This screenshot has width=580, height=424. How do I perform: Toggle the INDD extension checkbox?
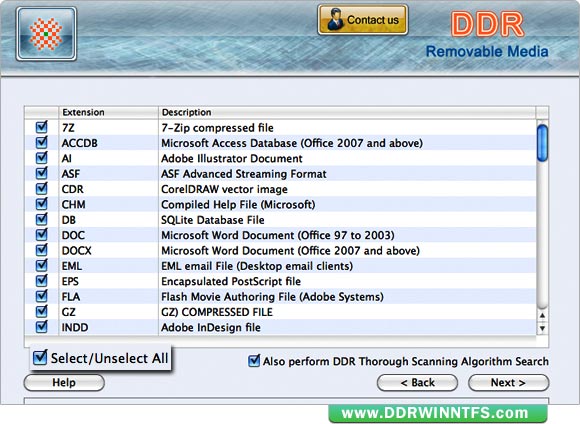coord(41,327)
